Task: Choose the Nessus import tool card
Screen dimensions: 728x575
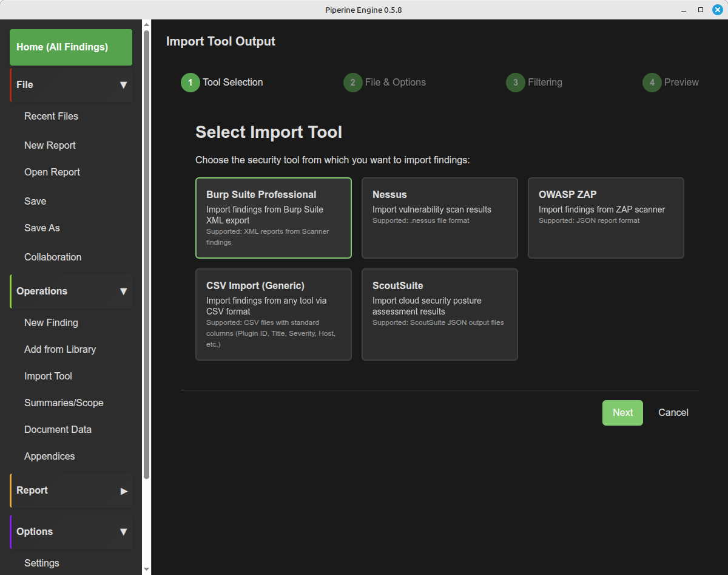Action: (x=439, y=218)
